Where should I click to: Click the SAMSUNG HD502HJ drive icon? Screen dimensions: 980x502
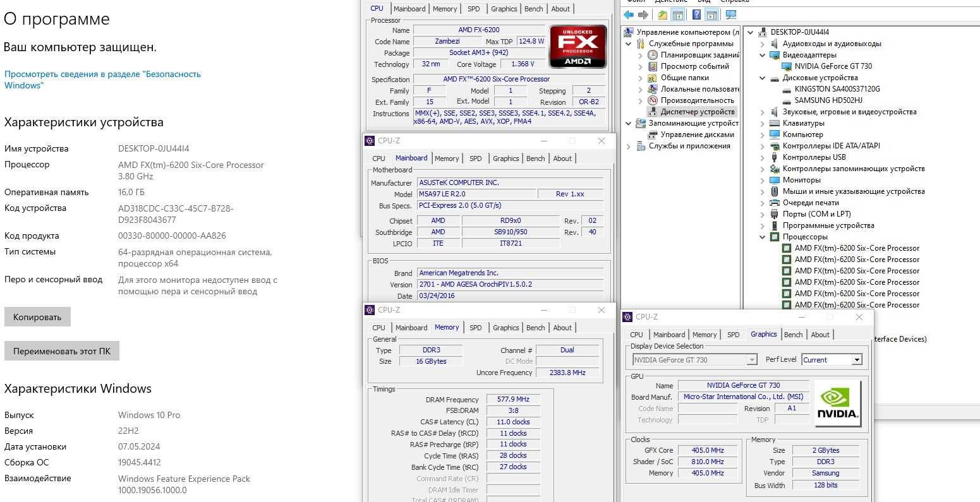787,100
